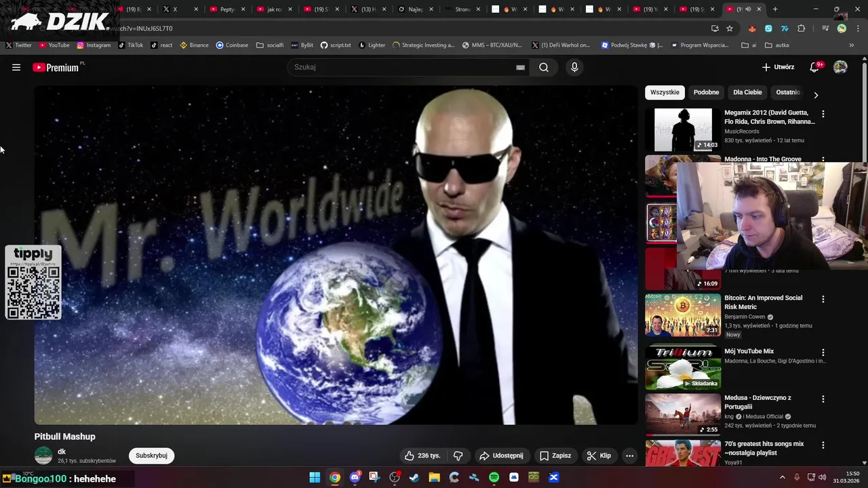Open the Binance bookmark
Viewport: 868px width, 488px height.
(x=194, y=45)
